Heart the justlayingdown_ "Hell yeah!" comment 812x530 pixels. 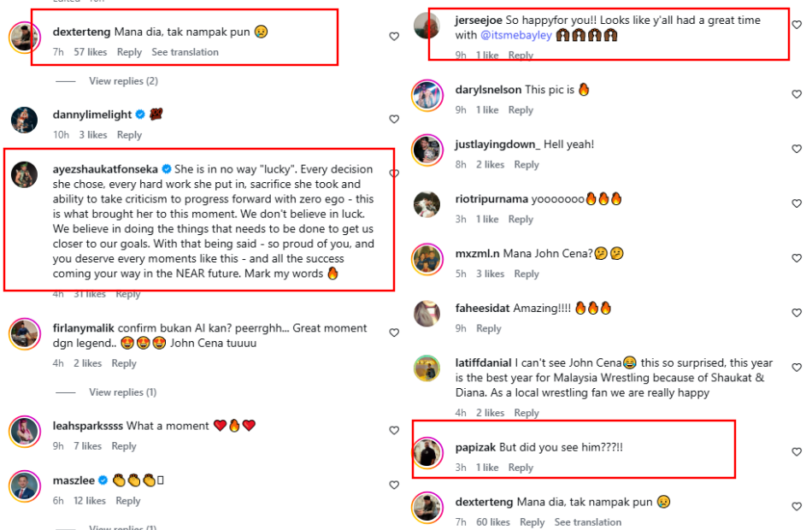pos(797,150)
